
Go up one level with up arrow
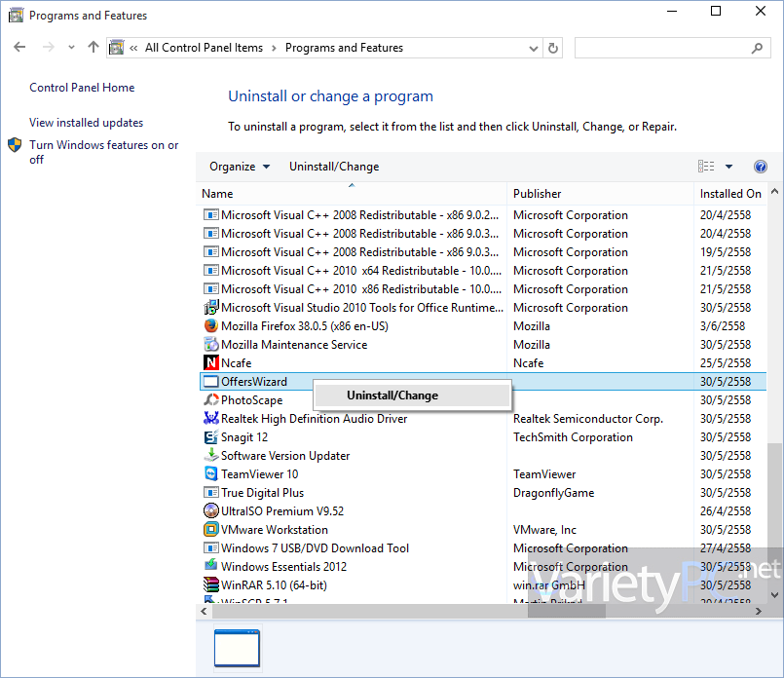point(93,47)
